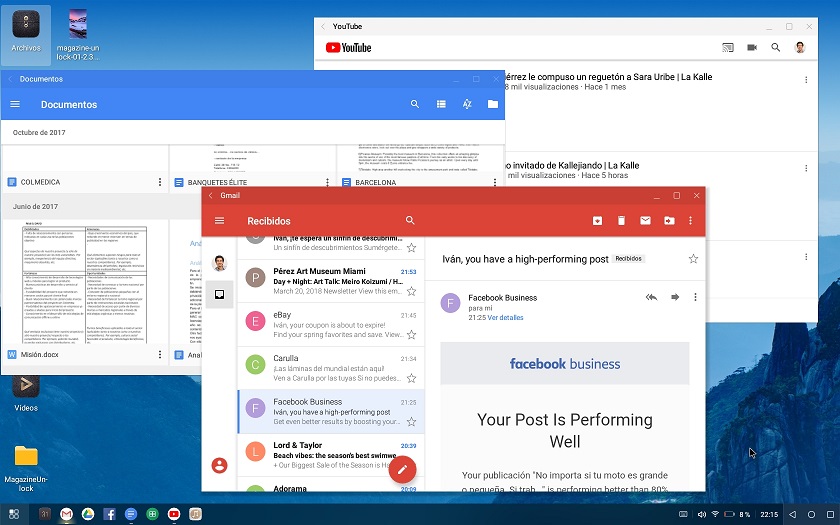This screenshot has height=525, width=840.
Task: Open the red account icon in Gmail sidebar
Action: pos(219,465)
